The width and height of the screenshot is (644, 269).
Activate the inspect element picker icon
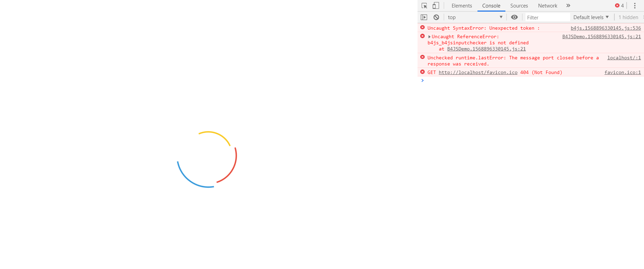click(424, 6)
